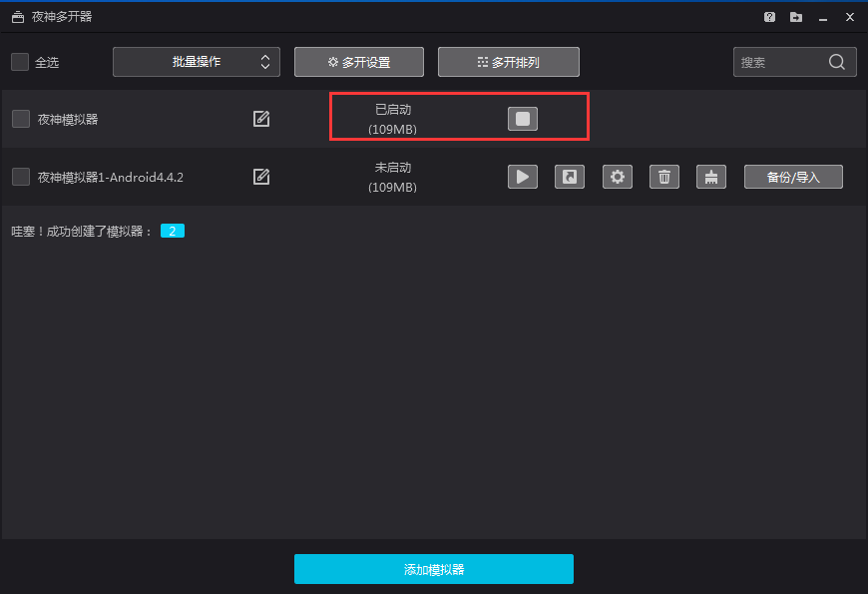
Task: Click the 多开排列 arrange button
Action: point(509,62)
